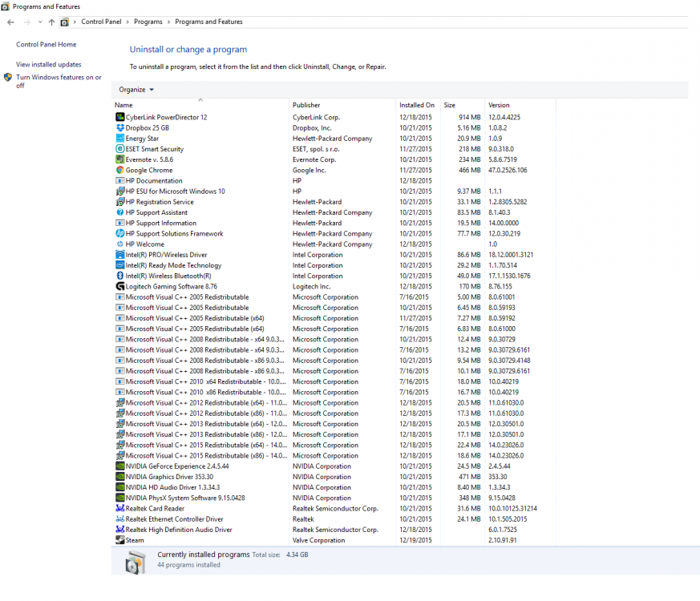Select the HP Support Solutions Framework icon
Screen dimensions: 700x601
(x=119, y=233)
